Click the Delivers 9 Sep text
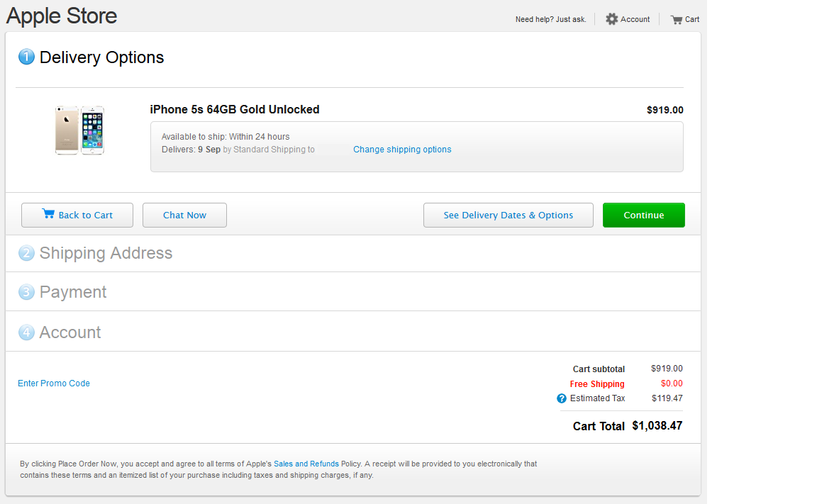Viewport: 817px width, 504px height. [191, 150]
